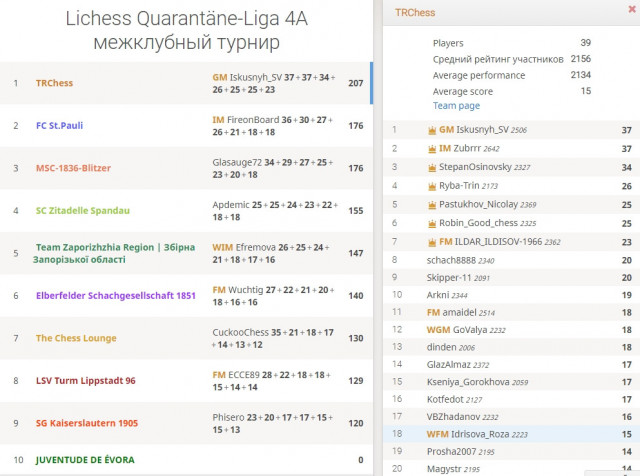640x476 pixels.
Task: Open Elberfelder Schachgesellschaft 1851 team
Action: pyautogui.click(x=186, y=296)
